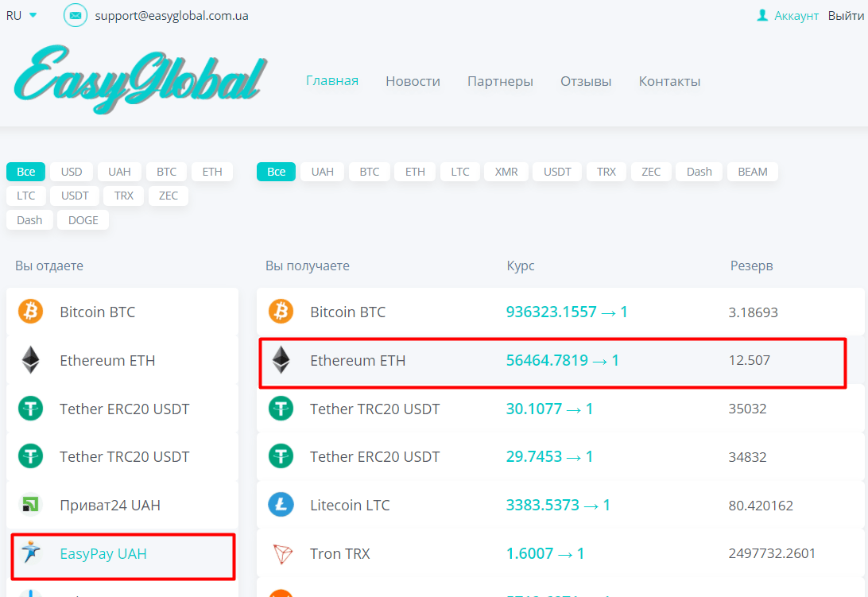Click the support email envelope icon
Viewport: 868px width, 597px height.
click(76, 15)
